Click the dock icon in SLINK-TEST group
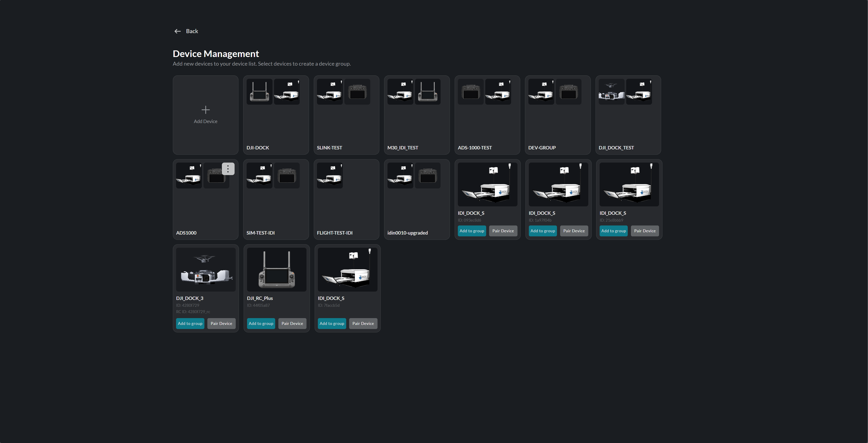Screen dimensions: 868x443 coord(329,91)
